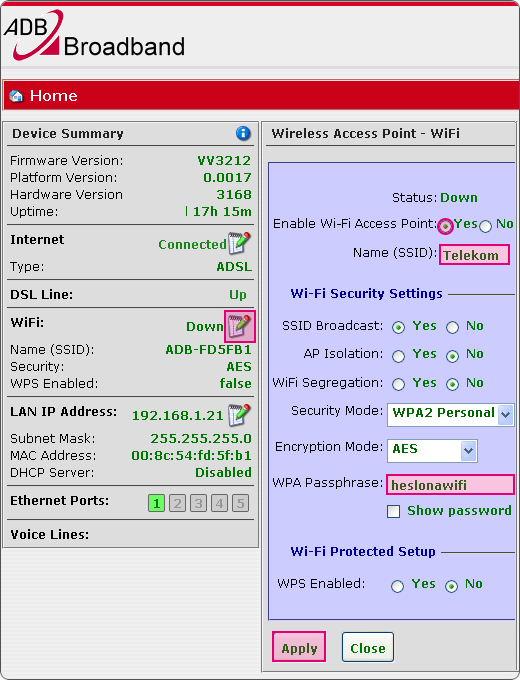Select Ethernet port 3 indicator
The image size is (520, 680).
pos(198,503)
